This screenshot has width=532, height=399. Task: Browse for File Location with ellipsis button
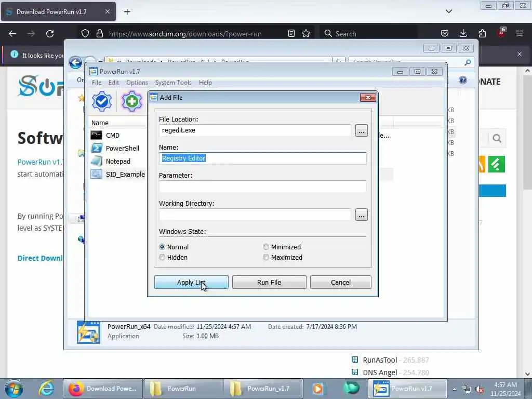[362, 130]
